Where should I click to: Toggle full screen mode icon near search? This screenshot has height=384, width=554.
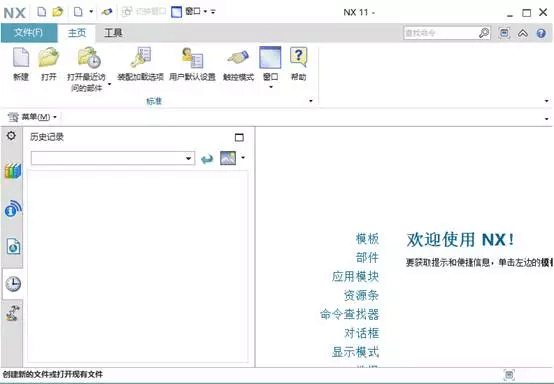[x=504, y=33]
